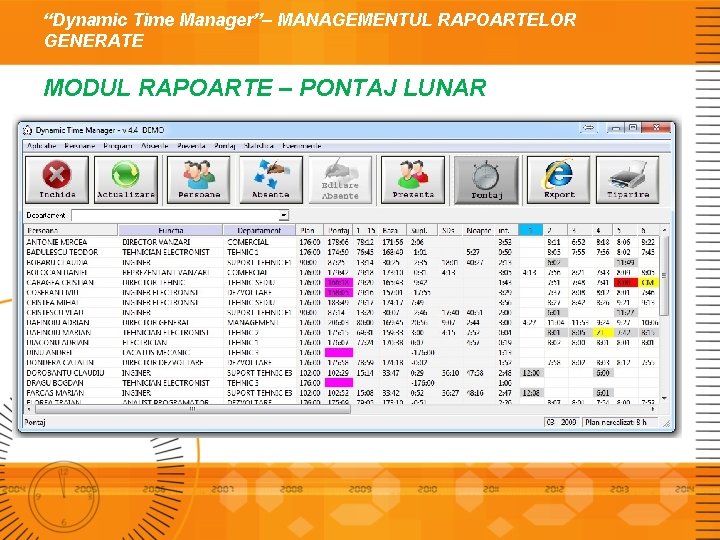
Task: Click the empty magenta Pontaj cell of DRAGU BOGDAN
Action: pyautogui.click(x=339, y=383)
